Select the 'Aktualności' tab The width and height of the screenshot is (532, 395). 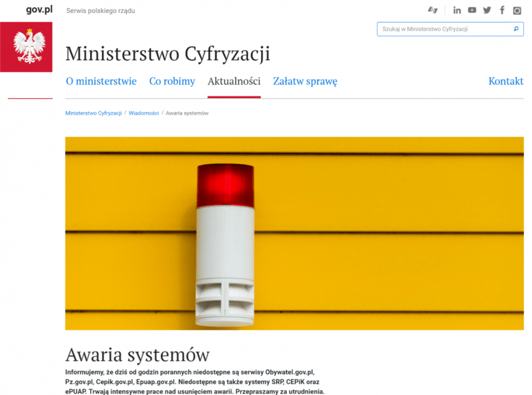tap(234, 81)
